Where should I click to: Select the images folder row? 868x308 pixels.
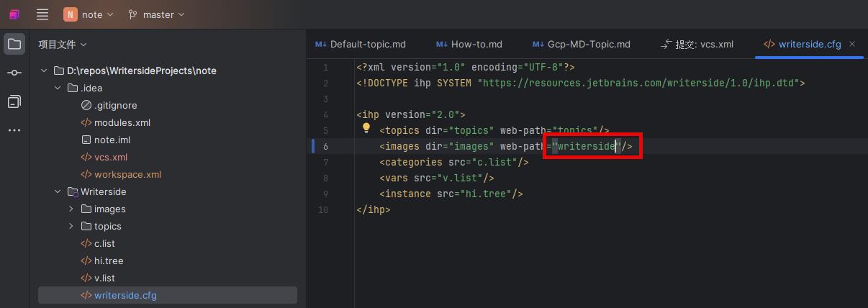coord(168,209)
